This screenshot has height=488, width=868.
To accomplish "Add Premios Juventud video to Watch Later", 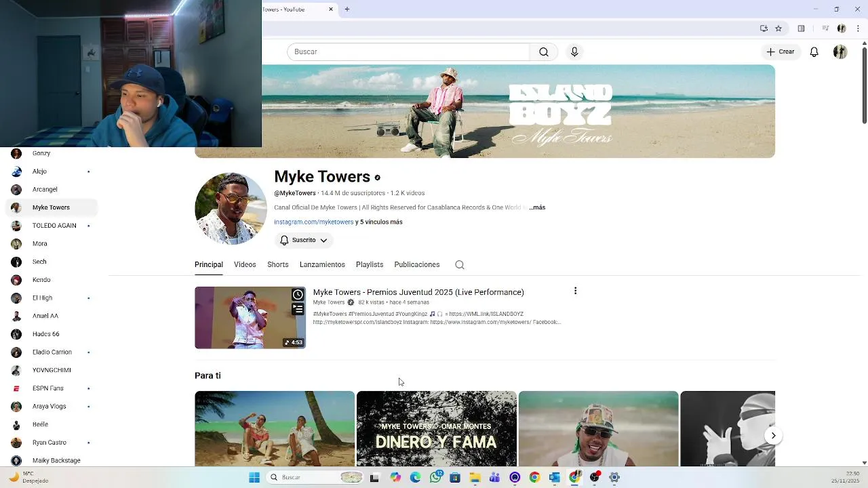I will click(x=298, y=295).
